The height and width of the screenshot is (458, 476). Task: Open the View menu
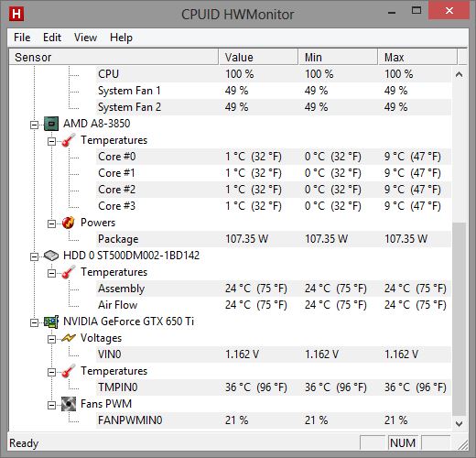[85, 38]
